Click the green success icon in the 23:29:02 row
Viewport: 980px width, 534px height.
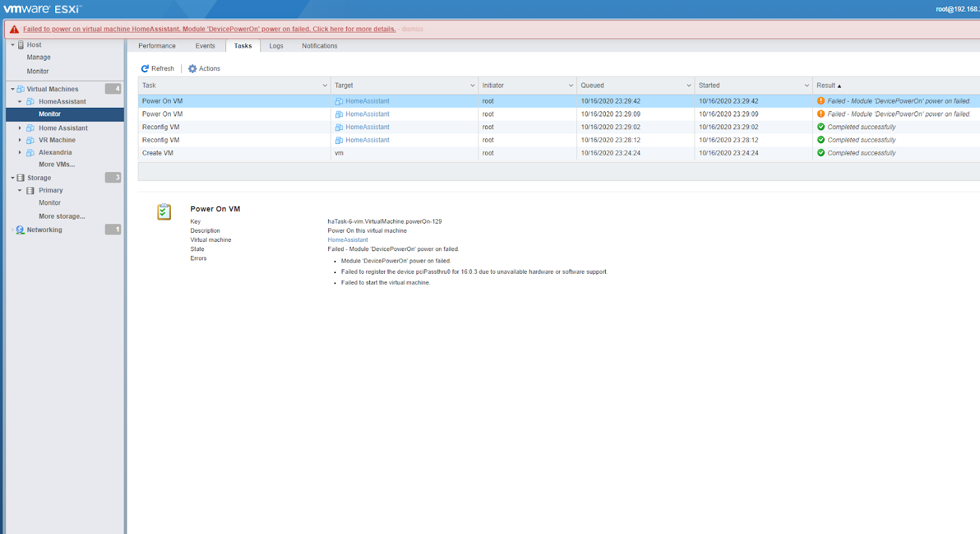[x=821, y=127]
